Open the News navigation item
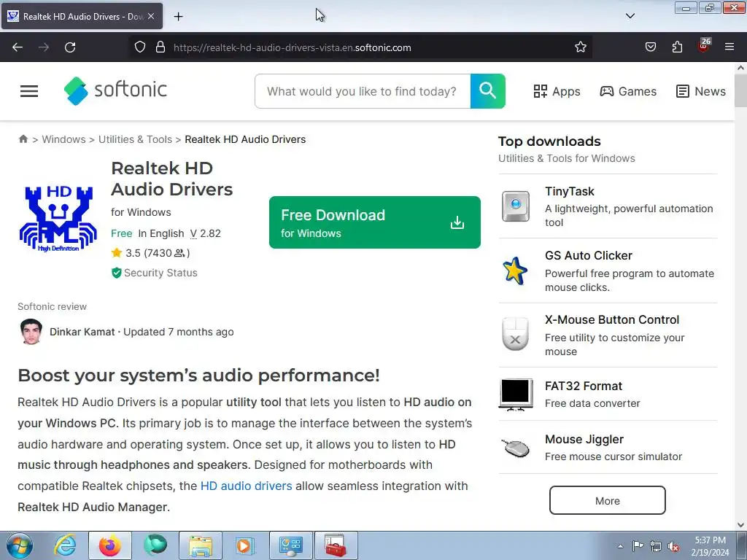The height and width of the screenshot is (560, 747). tap(701, 91)
